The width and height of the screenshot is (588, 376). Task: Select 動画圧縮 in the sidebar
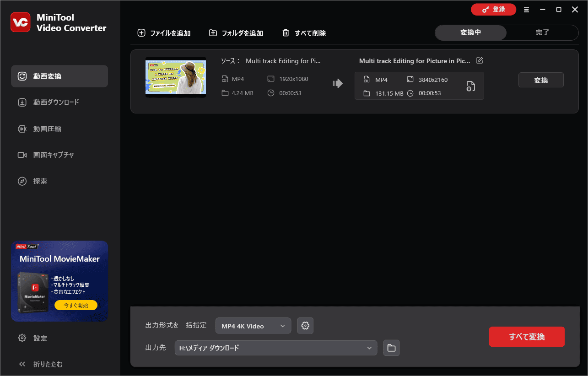click(59, 129)
